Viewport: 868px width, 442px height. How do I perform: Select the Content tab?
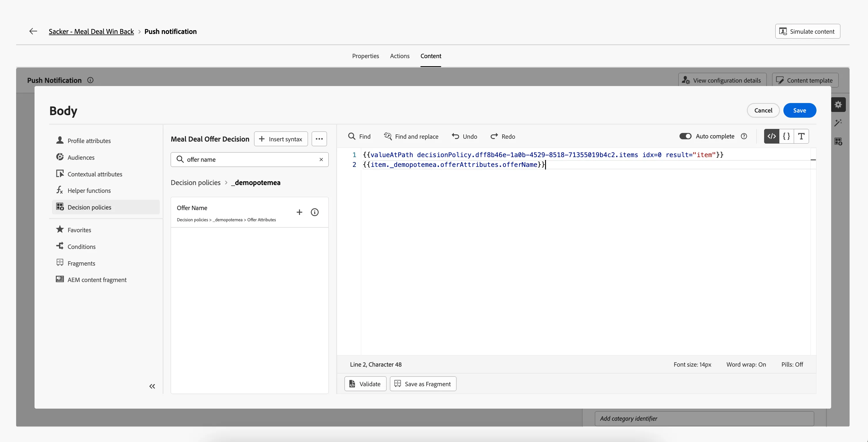click(431, 56)
